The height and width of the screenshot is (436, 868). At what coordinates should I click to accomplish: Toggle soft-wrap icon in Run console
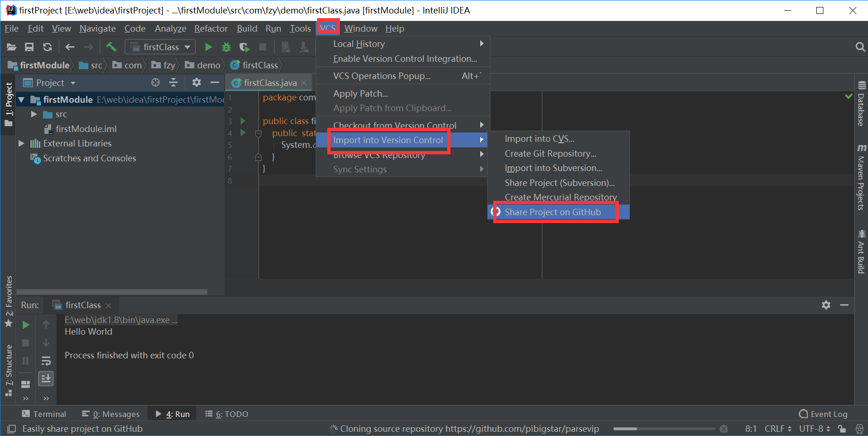coord(46,361)
